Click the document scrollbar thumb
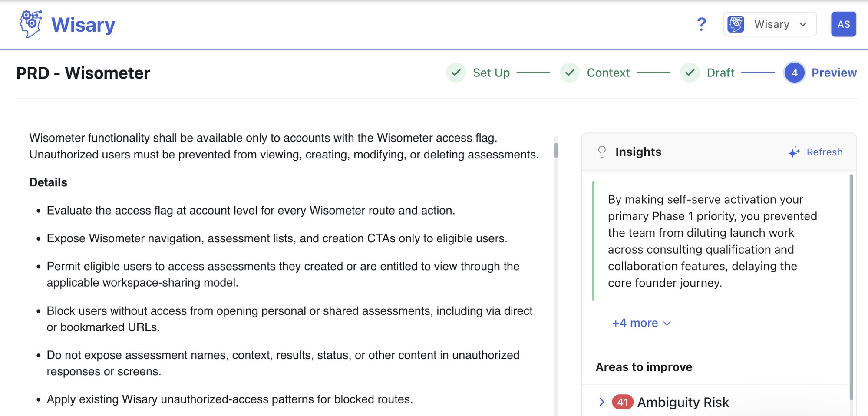The height and width of the screenshot is (416, 868). coord(556,150)
